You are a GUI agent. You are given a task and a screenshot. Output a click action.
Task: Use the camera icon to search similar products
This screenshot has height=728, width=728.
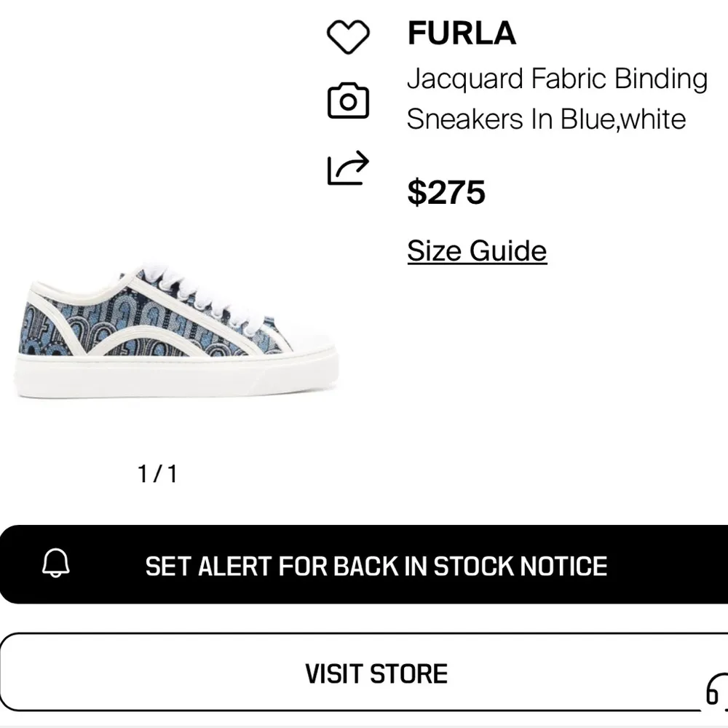click(x=349, y=103)
